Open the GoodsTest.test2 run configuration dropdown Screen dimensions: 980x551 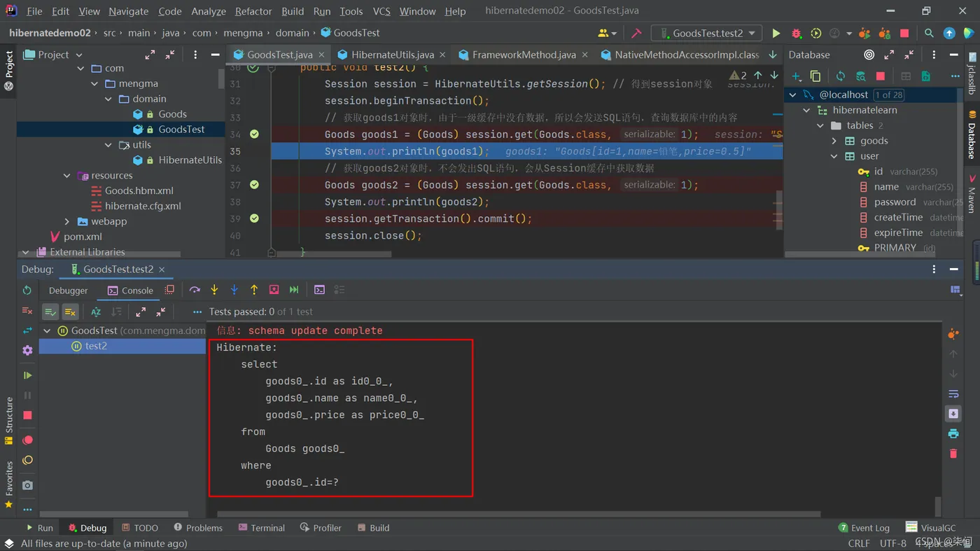(706, 33)
